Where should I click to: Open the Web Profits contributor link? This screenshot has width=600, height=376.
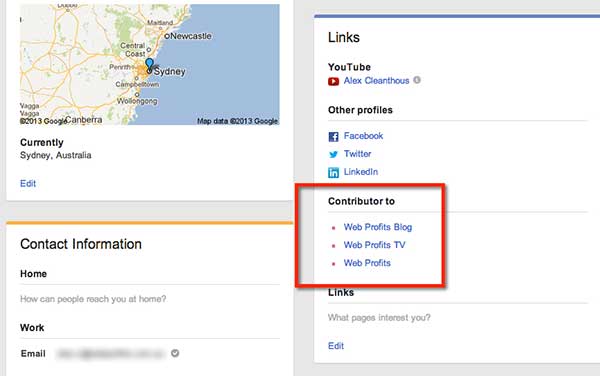point(367,263)
